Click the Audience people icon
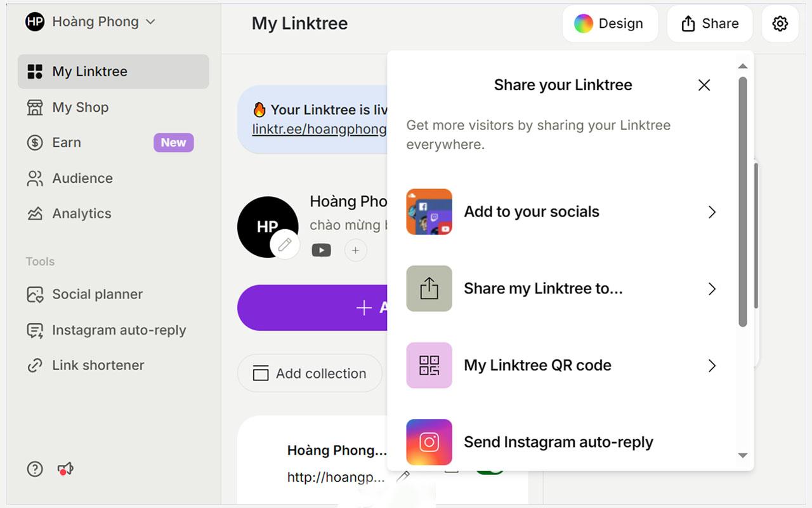 click(35, 178)
